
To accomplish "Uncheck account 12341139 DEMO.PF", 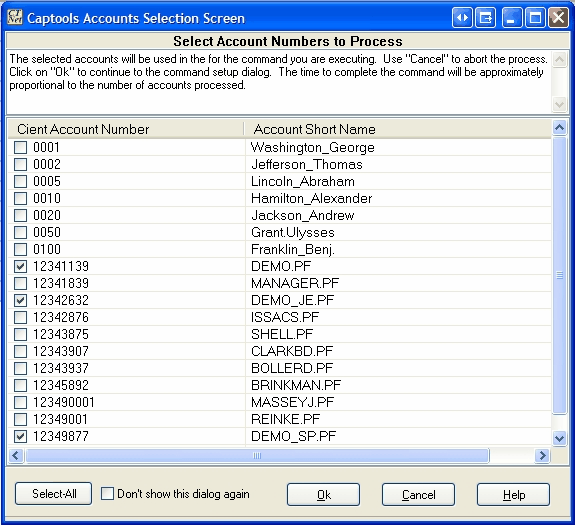I will pos(21,266).
